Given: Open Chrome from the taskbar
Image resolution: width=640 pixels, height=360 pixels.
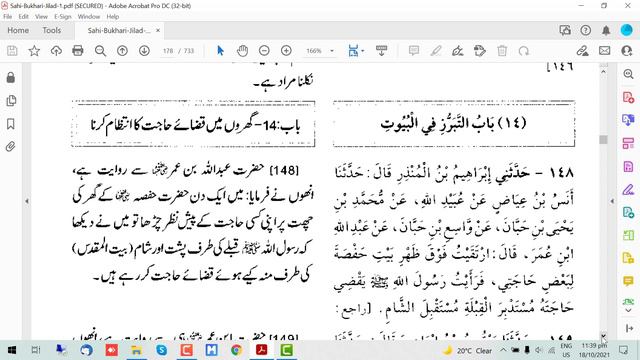Looking at the screenshot, I should click(236, 350).
